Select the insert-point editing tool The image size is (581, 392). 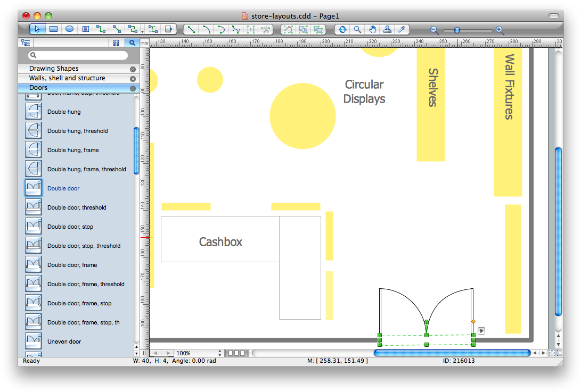(x=251, y=30)
